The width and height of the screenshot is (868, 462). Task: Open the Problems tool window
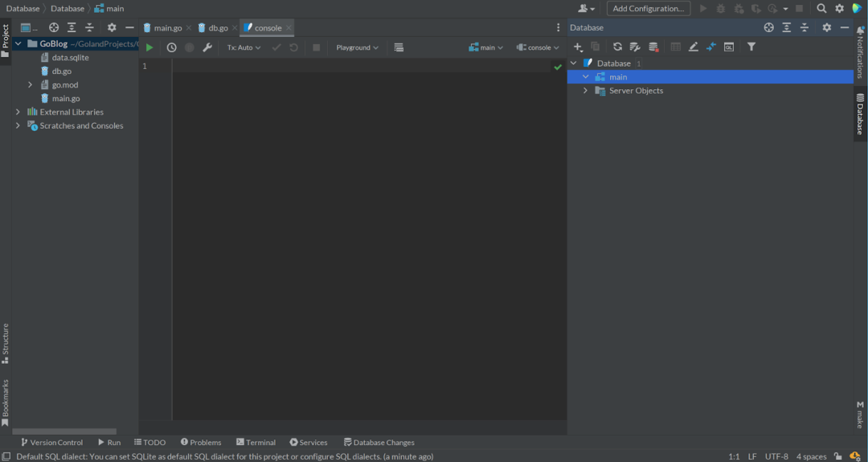pyautogui.click(x=200, y=442)
